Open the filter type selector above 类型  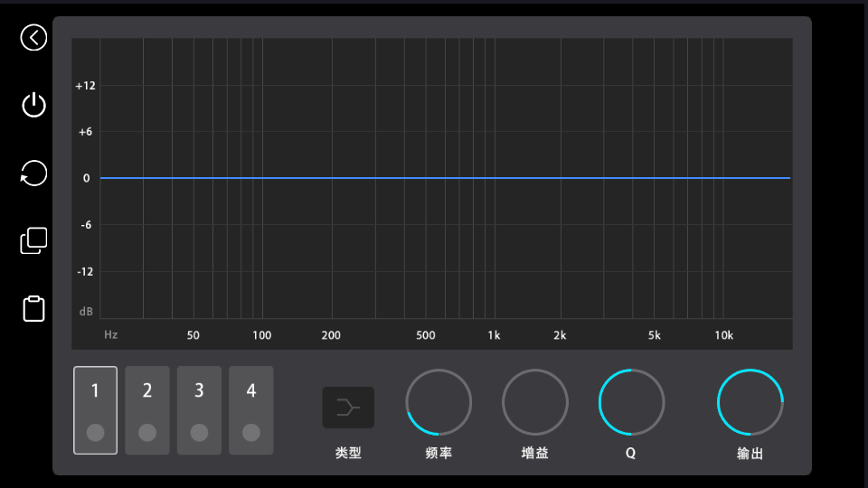[x=348, y=408]
